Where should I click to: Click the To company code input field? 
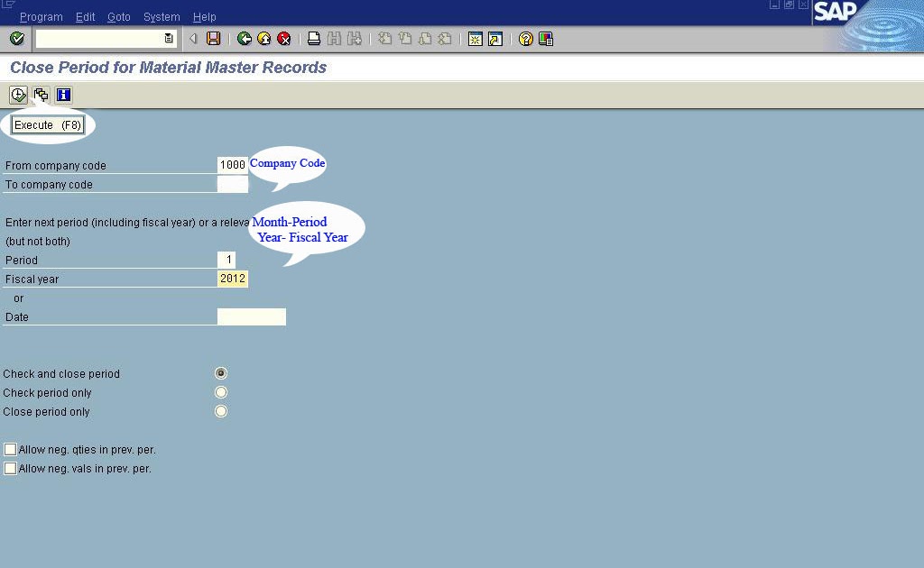[x=233, y=184]
